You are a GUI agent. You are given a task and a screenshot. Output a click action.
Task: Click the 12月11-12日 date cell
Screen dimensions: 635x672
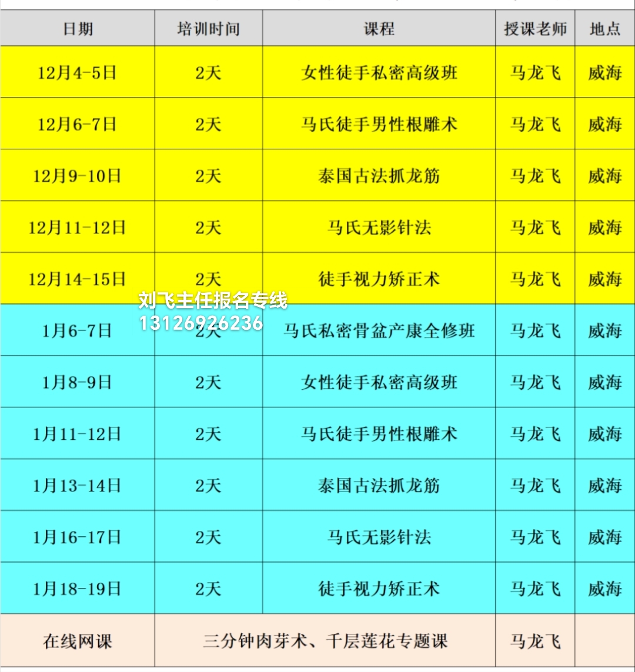click(78, 228)
